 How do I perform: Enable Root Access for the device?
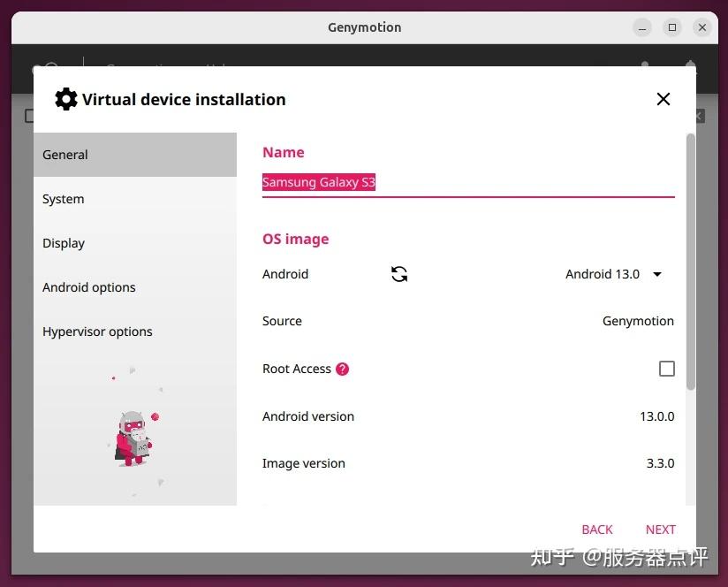(667, 369)
